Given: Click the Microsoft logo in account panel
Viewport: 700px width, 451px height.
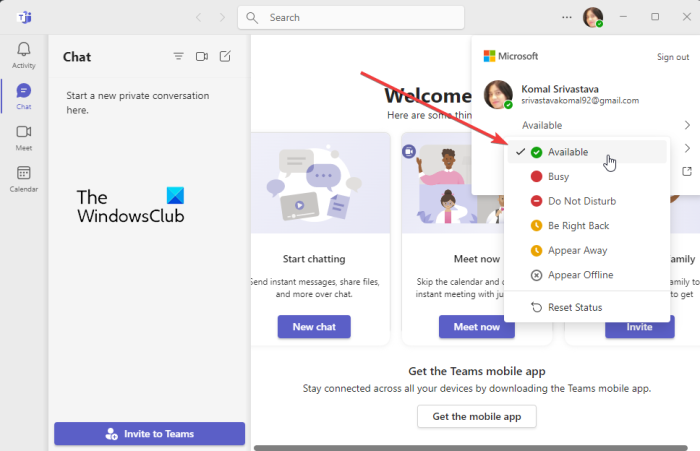Looking at the screenshot, I should (489, 56).
